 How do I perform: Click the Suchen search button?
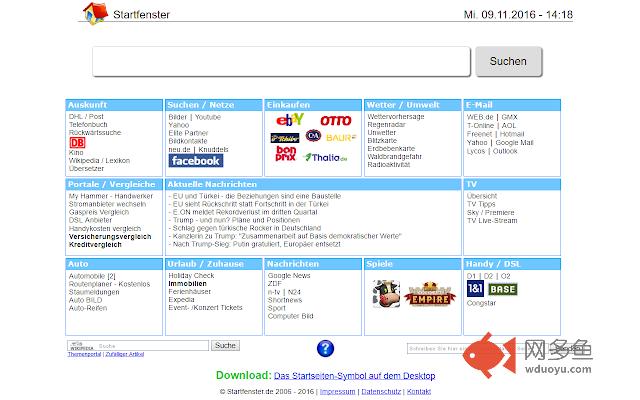[x=509, y=61]
